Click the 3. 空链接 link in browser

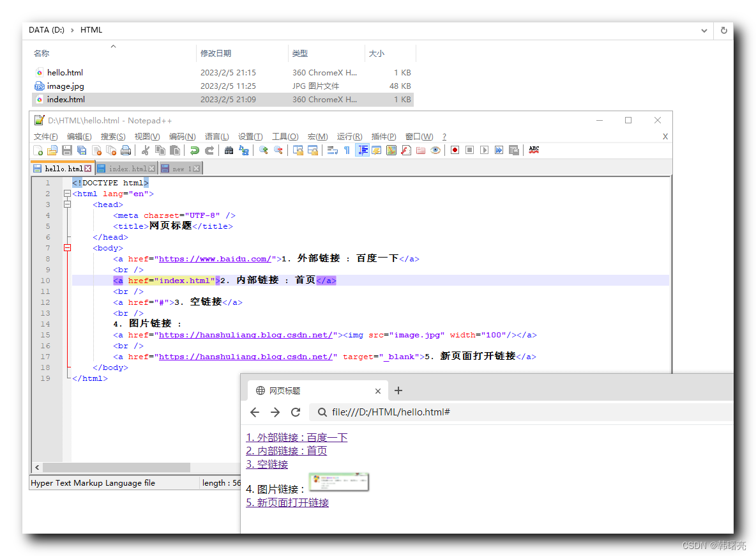(267, 465)
